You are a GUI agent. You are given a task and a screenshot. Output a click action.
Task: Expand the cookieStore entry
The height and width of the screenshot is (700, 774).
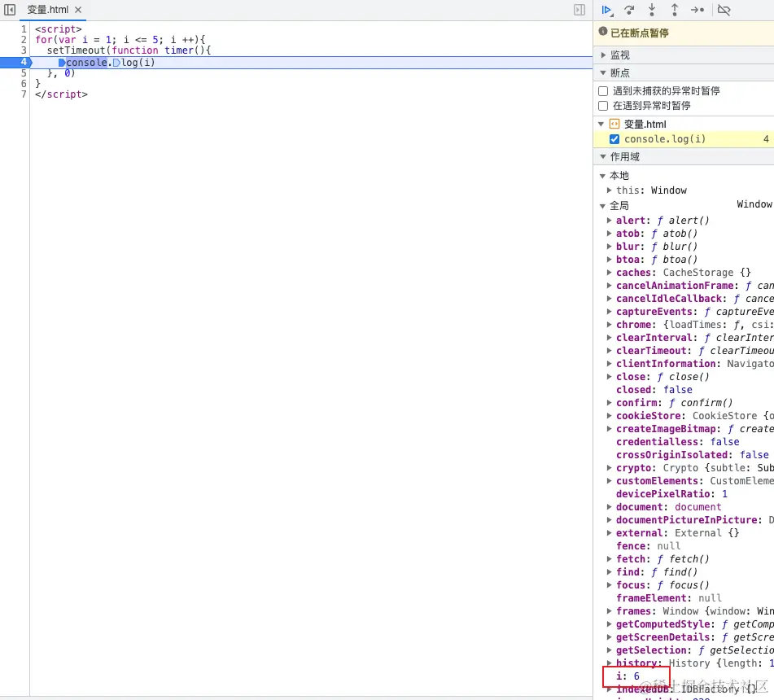pos(609,416)
